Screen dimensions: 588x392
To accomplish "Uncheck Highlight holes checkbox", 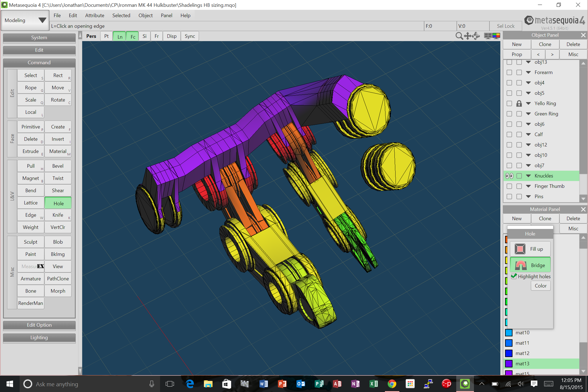I will [514, 276].
